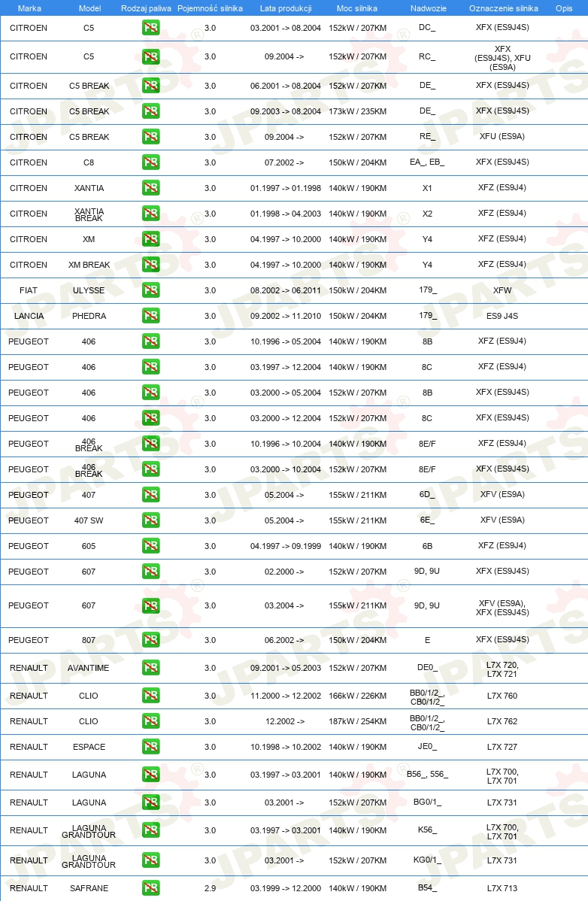Click the 'EA_, EB_' body code cell

(x=427, y=162)
